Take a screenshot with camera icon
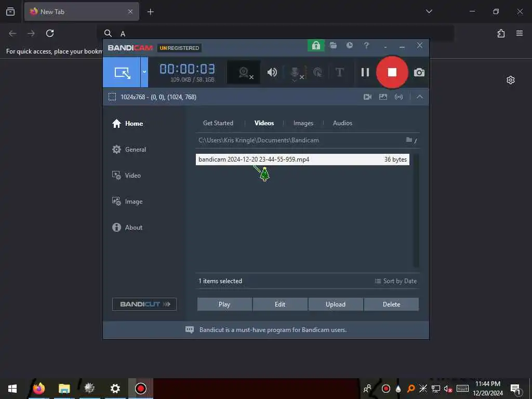The height and width of the screenshot is (399, 532). [x=419, y=72]
